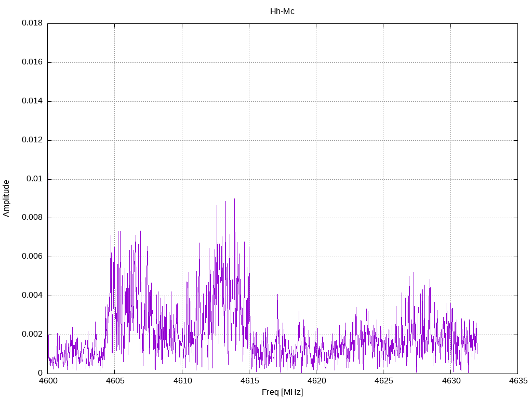Click the chart title Hh-Mc
The width and height of the screenshot is (532, 399).
click(282, 11)
